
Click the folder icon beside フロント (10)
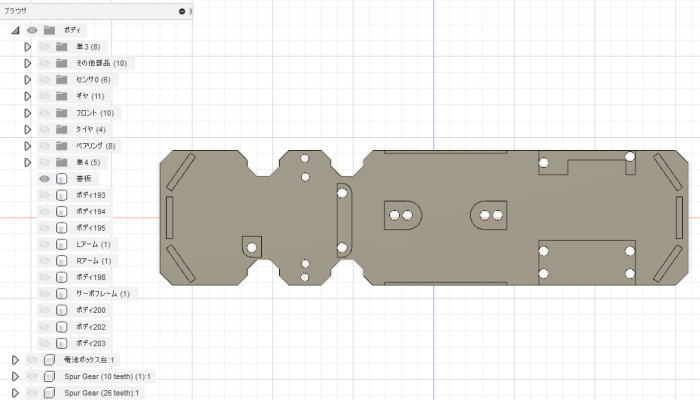[x=62, y=113]
